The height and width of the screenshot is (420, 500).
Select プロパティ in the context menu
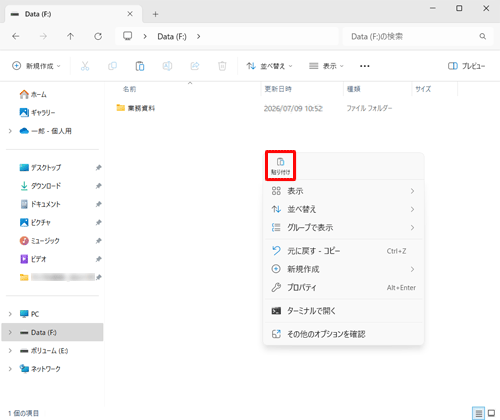point(344,287)
